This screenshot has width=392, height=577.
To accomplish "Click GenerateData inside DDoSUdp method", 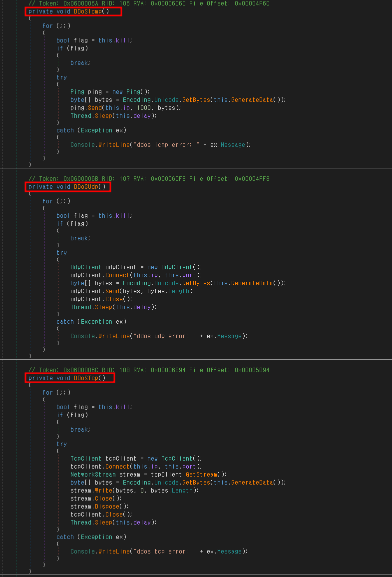I will click(252, 283).
